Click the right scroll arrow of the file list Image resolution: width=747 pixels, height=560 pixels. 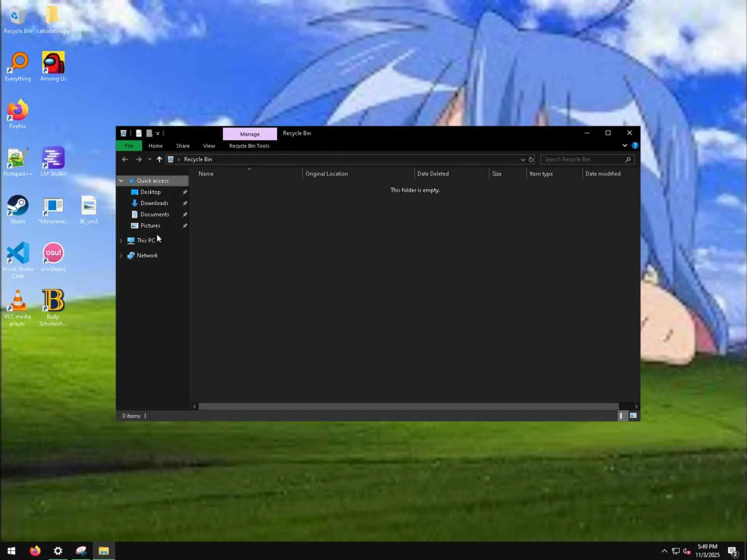(636, 406)
